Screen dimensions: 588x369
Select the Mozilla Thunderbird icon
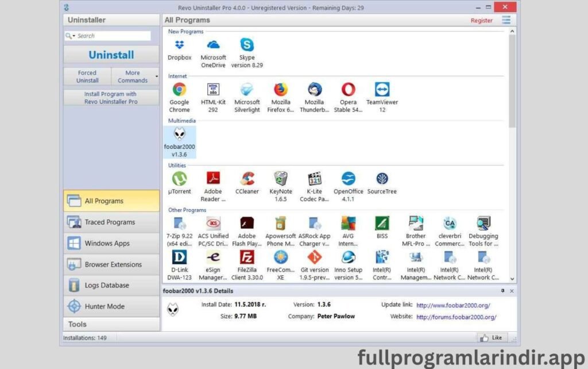(314, 89)
